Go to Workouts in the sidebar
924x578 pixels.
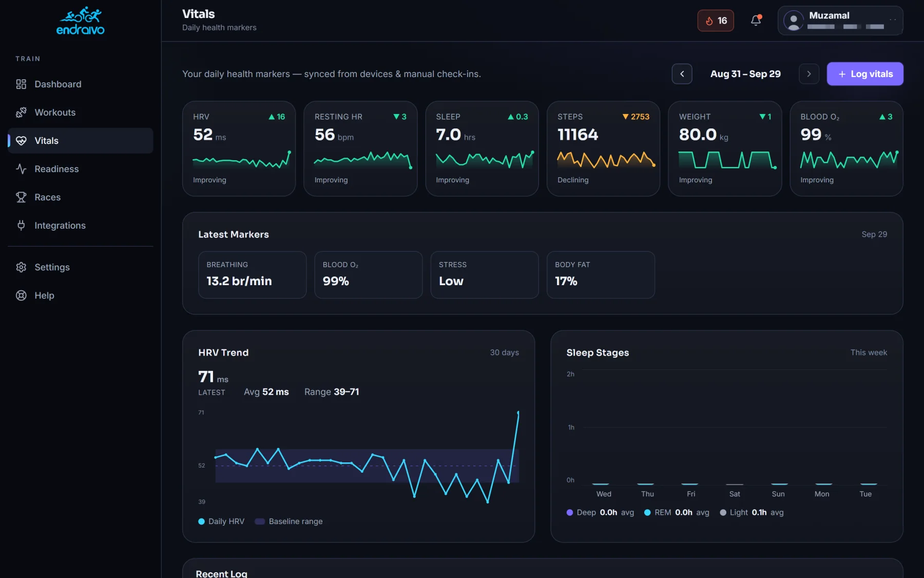click(x=81, y=113)
